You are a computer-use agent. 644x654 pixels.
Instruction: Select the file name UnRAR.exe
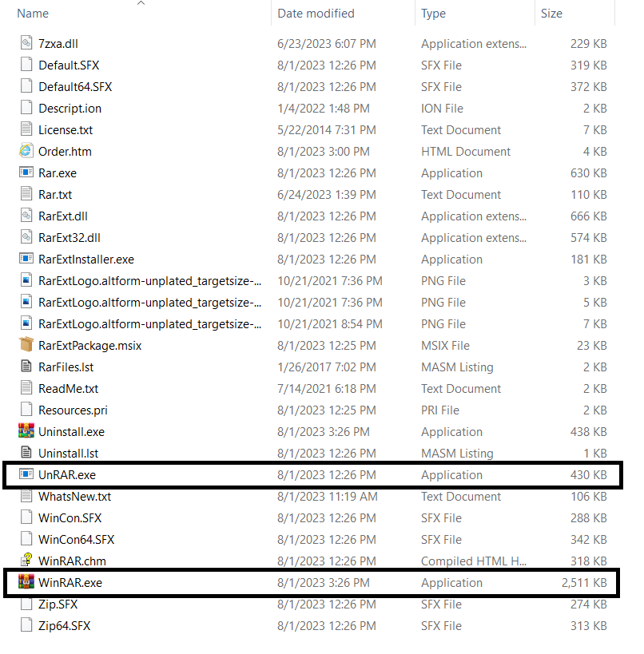click(x=67, y=474)
